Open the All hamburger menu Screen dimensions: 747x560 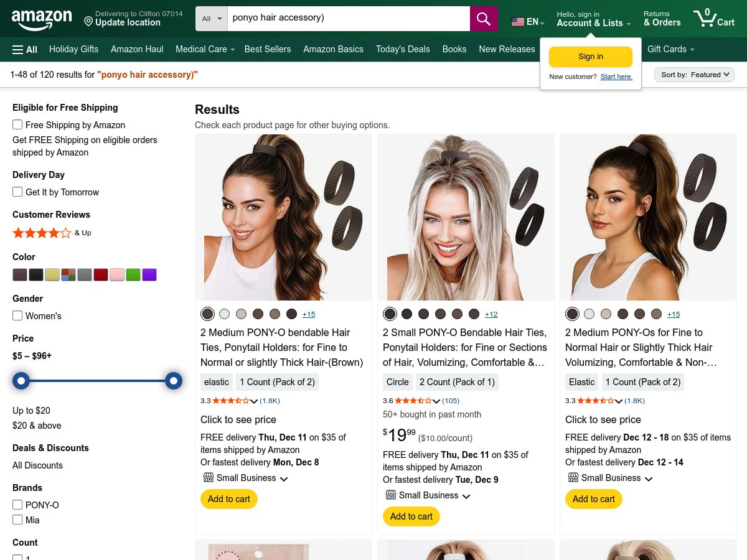25,49
